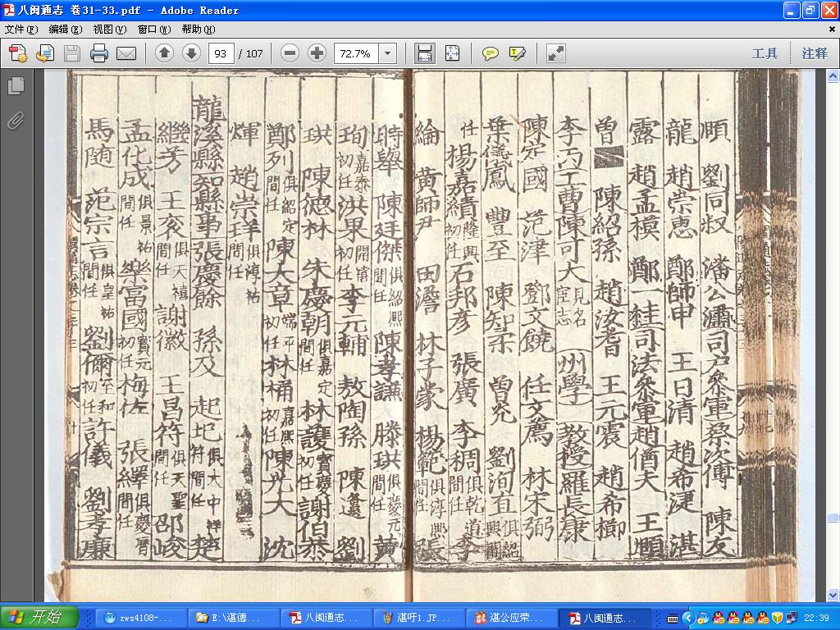Send file by email icon
The image size is (840, 630).
[x=126, y=53]
